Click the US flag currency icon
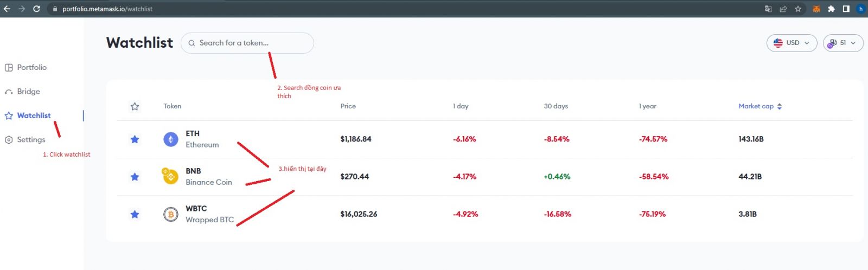This screenshot has height=270, width=868. point(778,43)
